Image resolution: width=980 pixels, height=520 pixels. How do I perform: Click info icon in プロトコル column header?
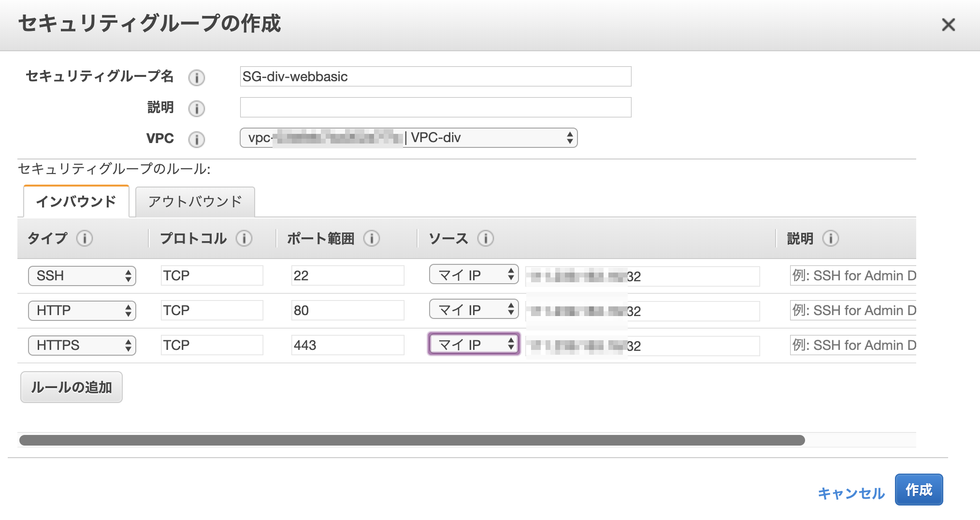click(x=244, y=238)
